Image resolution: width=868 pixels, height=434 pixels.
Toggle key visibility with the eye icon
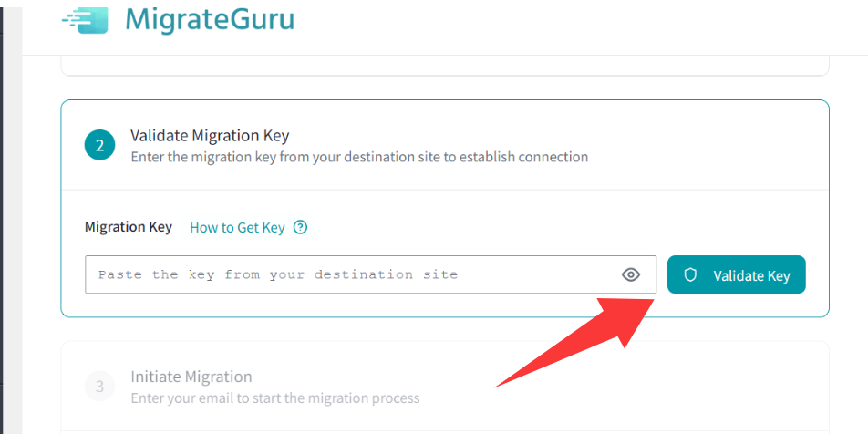[631, 274]
